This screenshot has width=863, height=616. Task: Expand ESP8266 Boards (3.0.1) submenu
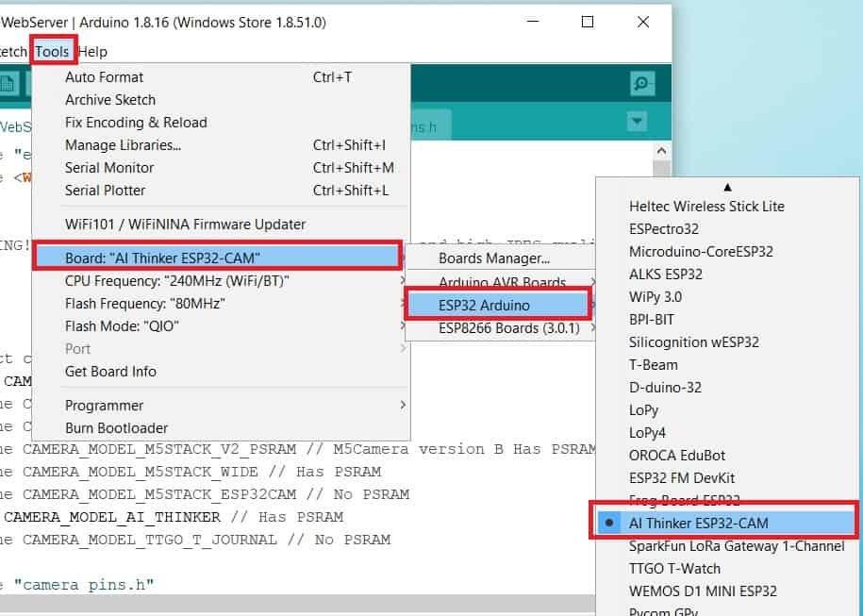click(x=500, y=328)
